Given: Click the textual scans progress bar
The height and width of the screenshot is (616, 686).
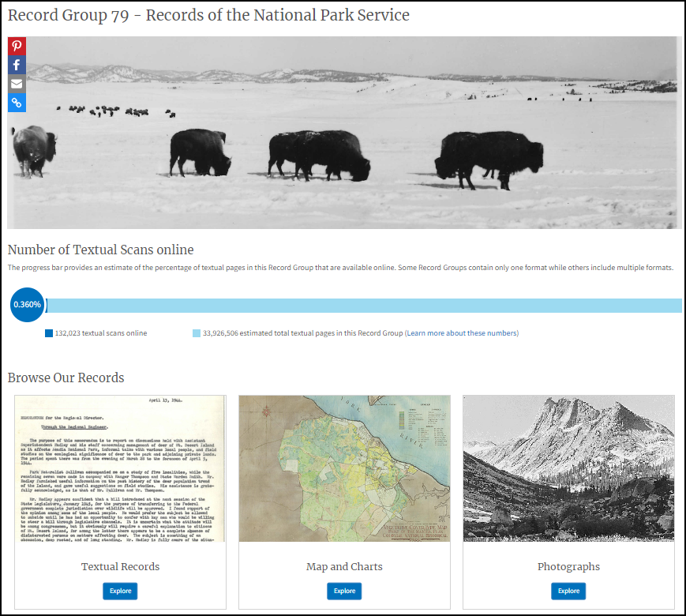Looking at the screenshot, I should pyautogui.click(x=363, y=303).
